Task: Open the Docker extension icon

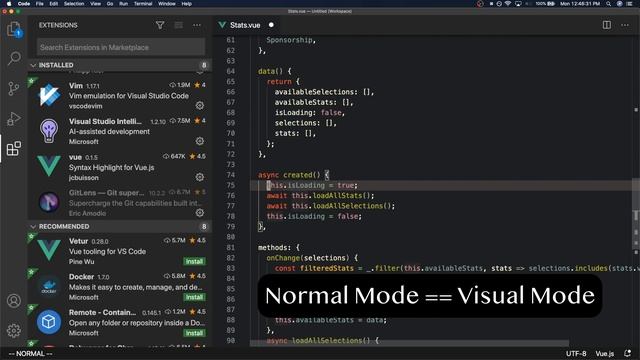Action: pyautogui.click(x=49, y=286)
